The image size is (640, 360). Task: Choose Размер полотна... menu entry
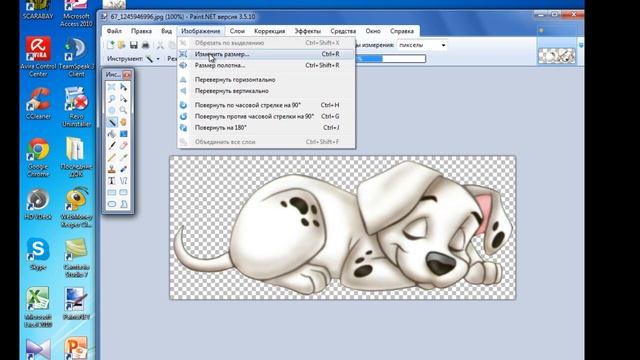point(266,65)
